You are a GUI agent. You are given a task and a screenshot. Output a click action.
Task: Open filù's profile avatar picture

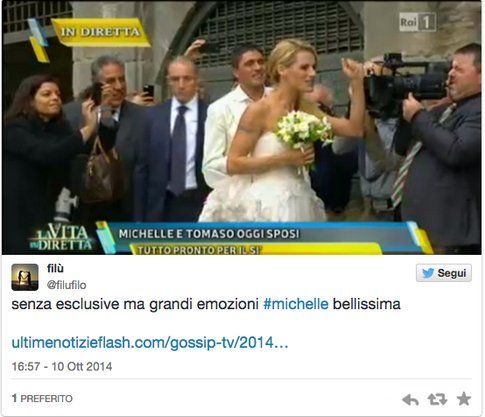[25, 277]
